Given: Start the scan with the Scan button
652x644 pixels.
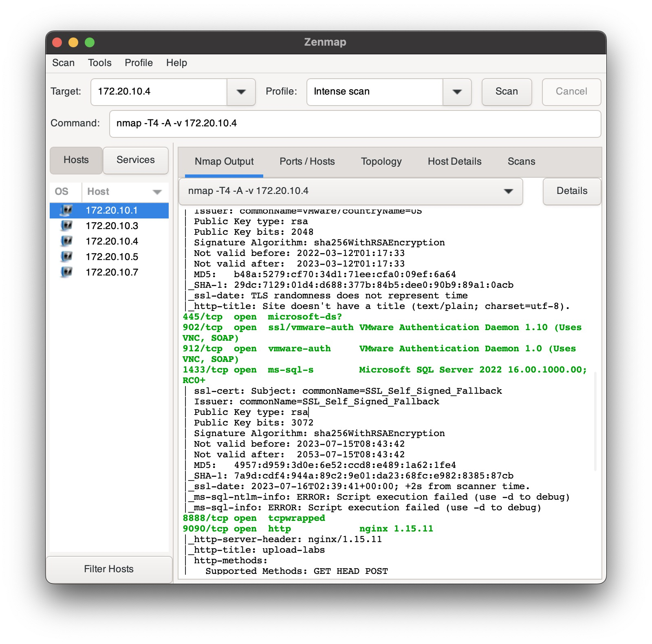Looking at the screenshot, I should tap(507, 92).
